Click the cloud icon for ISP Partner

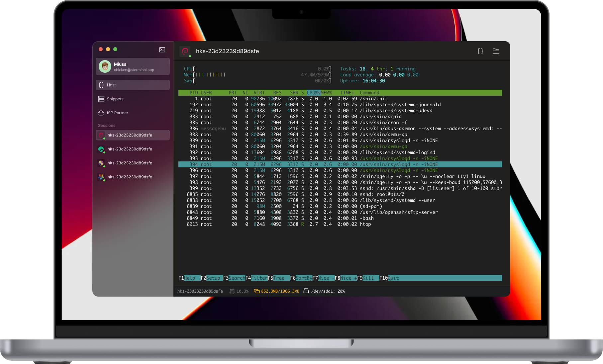[101, 113]
